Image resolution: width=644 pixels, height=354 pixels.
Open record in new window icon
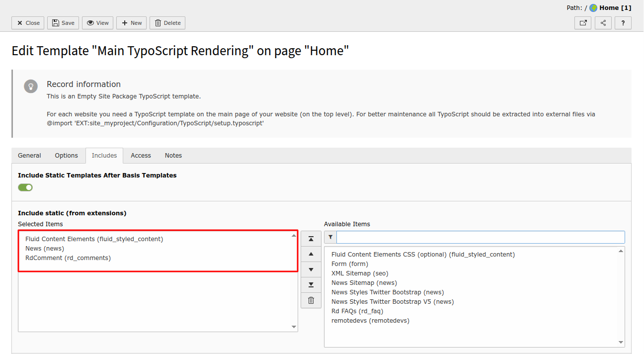(x=582, y=22)
